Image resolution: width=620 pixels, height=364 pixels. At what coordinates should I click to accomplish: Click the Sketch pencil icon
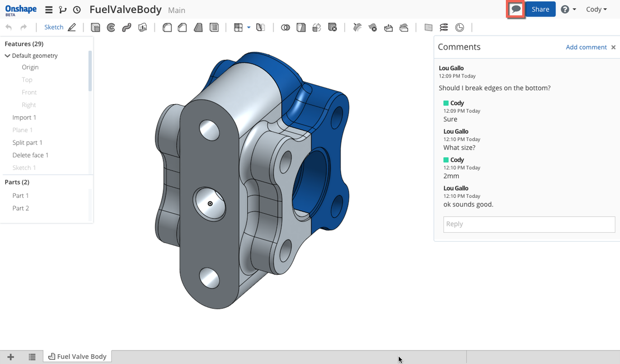[73, 27]
